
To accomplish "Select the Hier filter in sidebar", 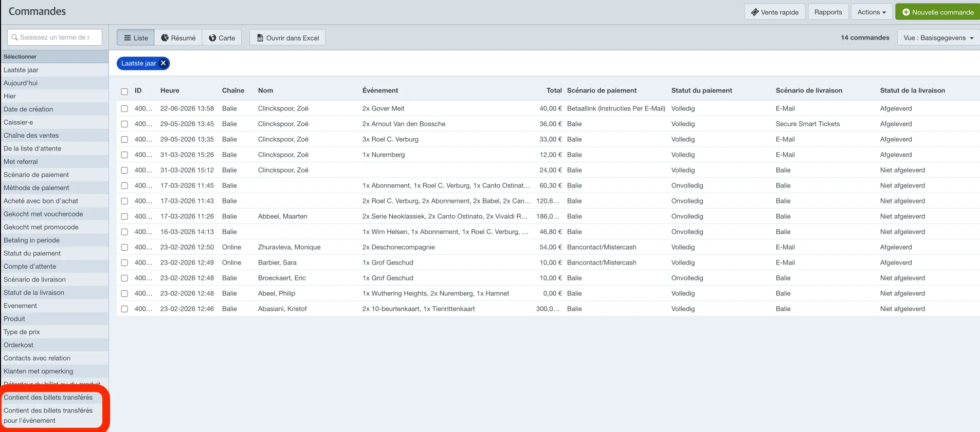I will tap(54, 96).
